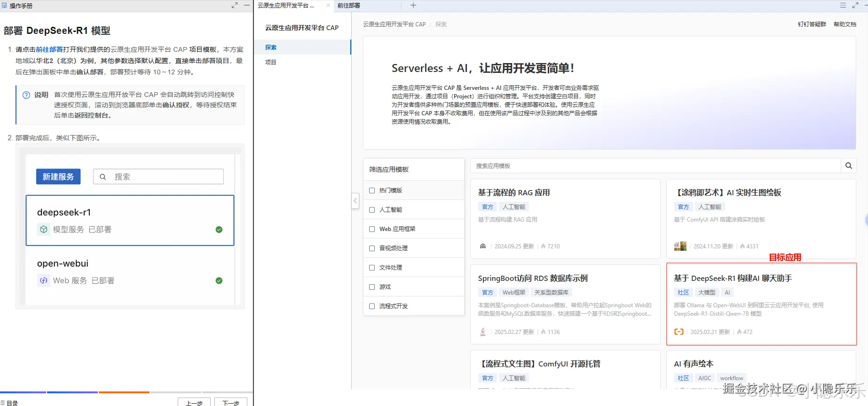Click the 前往部署 hyperlink in step 1
Viewport: 868px width, 406px height.
49,49
